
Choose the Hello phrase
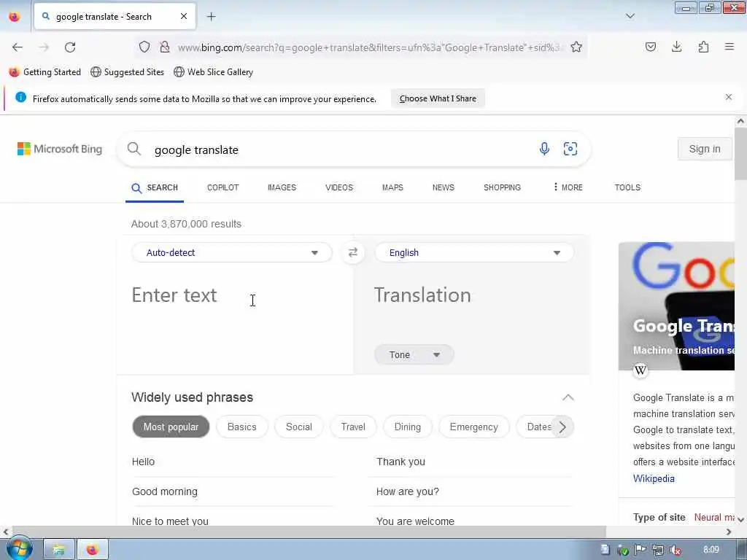pos(144,462)
